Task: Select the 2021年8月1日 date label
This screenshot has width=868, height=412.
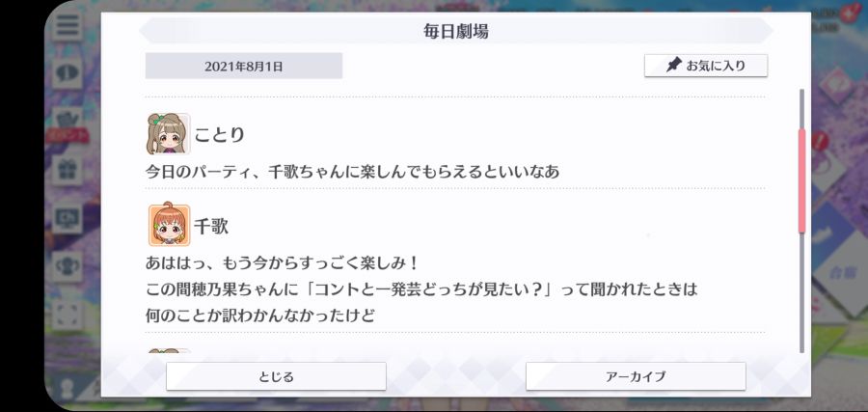Action: tap(244, 66)
